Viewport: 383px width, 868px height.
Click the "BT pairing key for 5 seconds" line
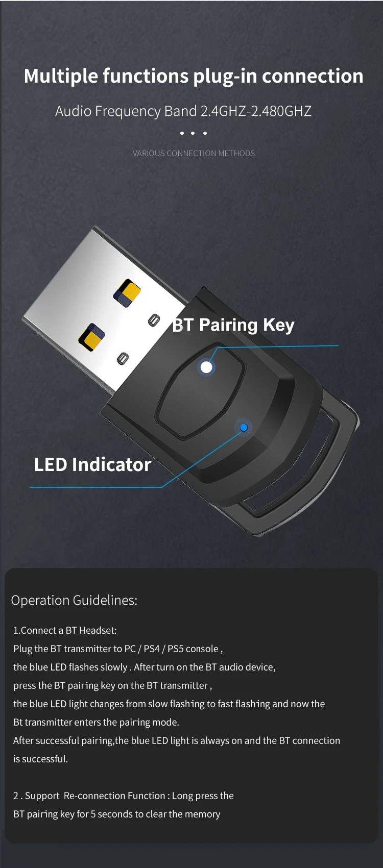[117, 814]
